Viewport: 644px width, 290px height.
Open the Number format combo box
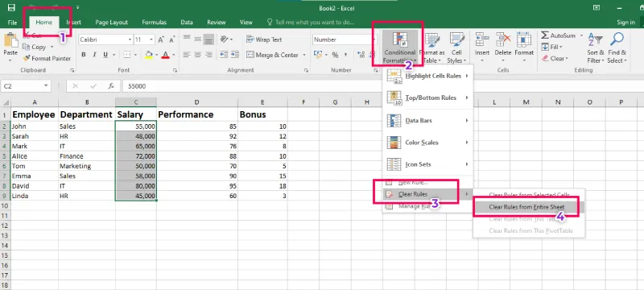click(x=345, y=39)
